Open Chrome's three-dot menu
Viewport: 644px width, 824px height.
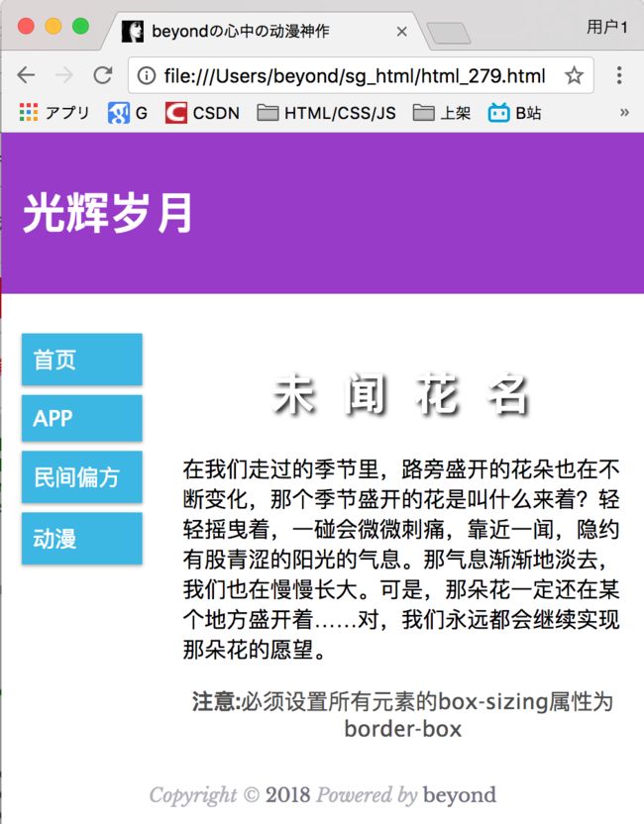click(x=619, y=75)
